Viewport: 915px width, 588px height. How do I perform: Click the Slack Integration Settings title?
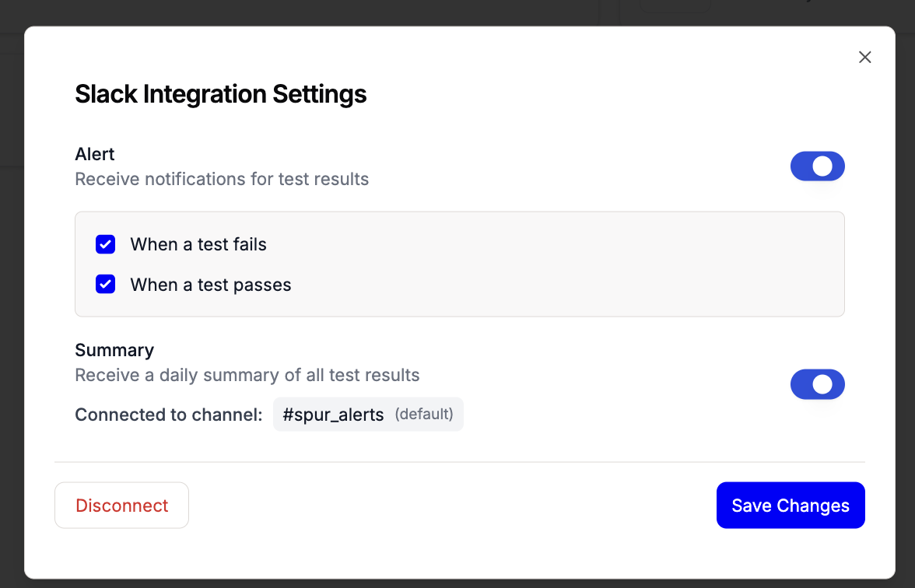[x=220, y=94]
